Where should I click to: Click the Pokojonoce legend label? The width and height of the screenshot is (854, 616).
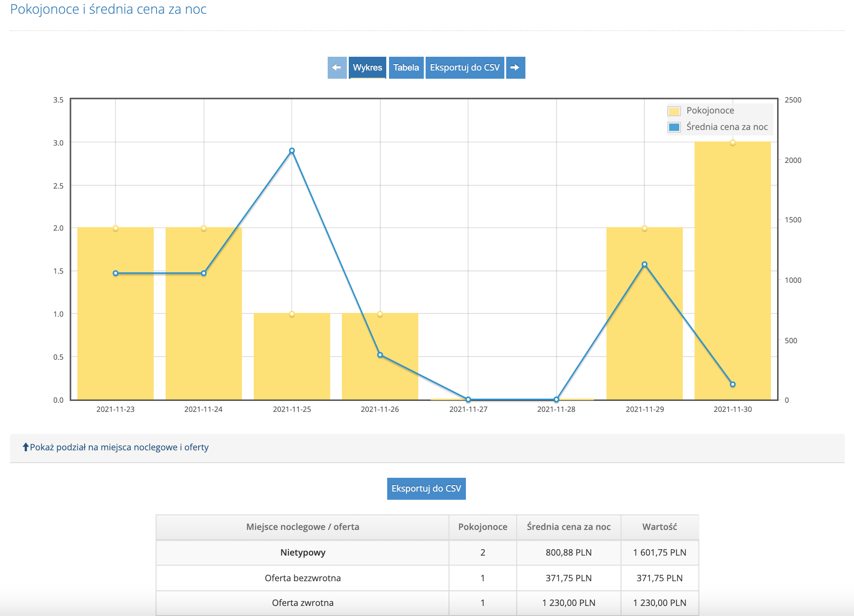pyautogui.click(x=710, y=111)
